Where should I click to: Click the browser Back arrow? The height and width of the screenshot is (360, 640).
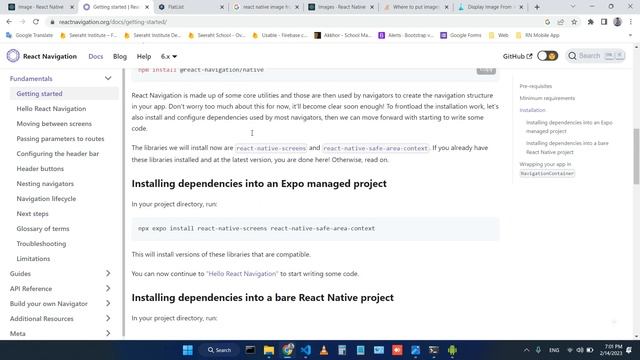9,22
